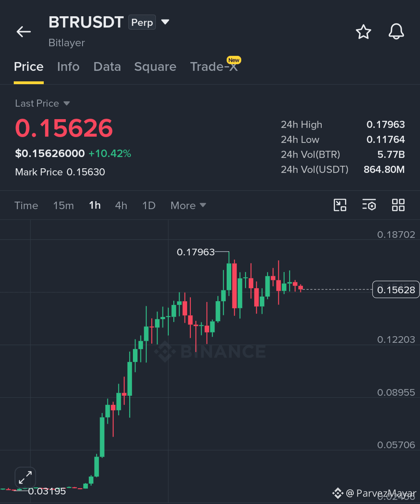Viewport: 420px width, 504px height.
Task: Tap the Bitlayer project name
Action: tap(67, 43)
